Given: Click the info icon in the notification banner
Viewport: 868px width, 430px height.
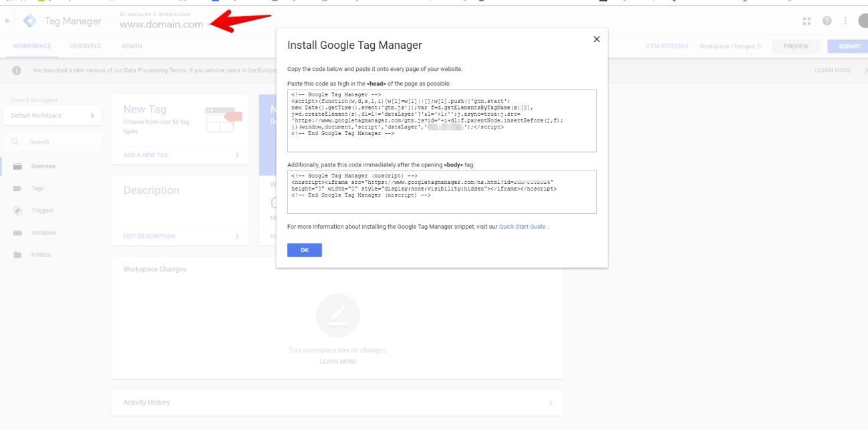Looking at the screenshot, I should tap(17, 71).
